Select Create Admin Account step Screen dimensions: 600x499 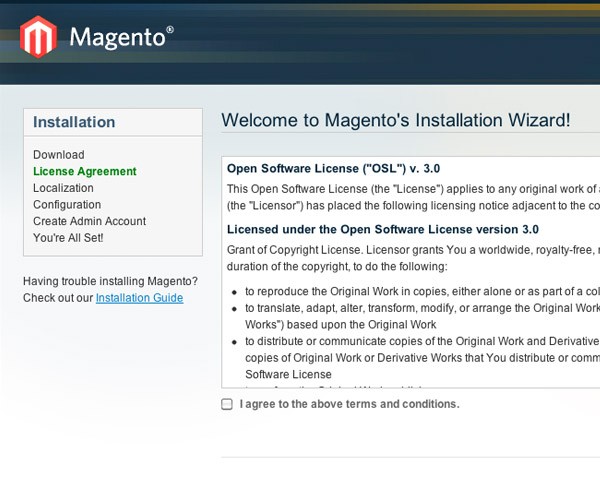89,221
